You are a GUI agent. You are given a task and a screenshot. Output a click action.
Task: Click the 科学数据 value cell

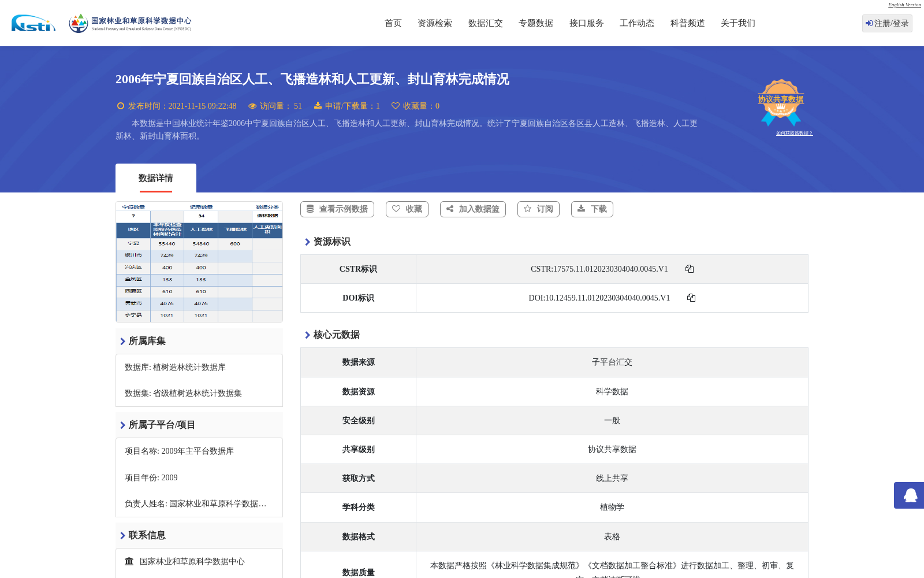[x=612, y=391]
